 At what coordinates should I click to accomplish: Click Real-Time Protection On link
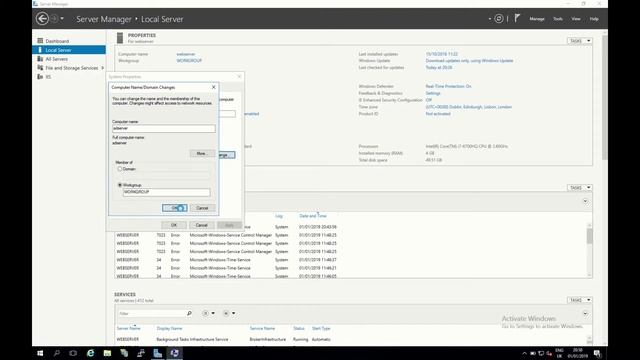pyautogui.click(x=448, y=87)
